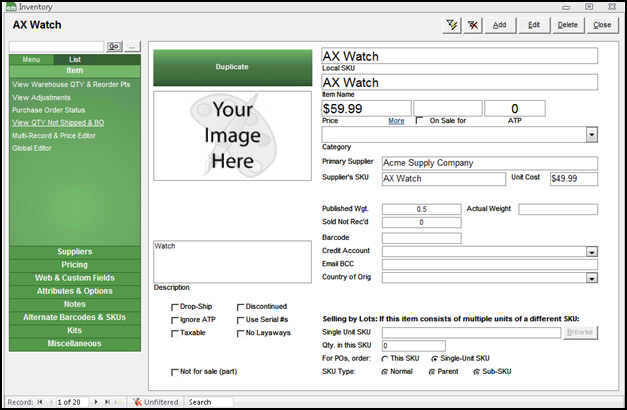The height and width of the screenshot is (410, 627).
Task: Go to previous record arrow
Action: 51,402
